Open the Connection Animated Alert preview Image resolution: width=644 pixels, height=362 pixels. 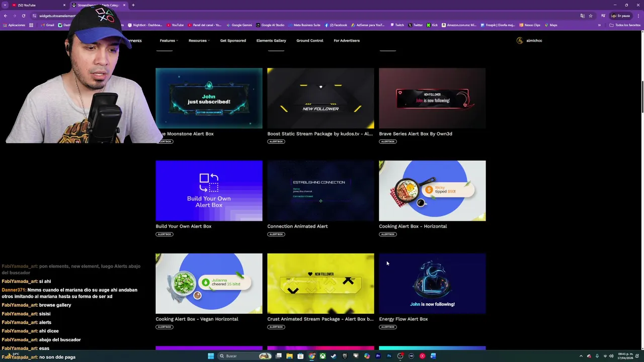[320, 191]
